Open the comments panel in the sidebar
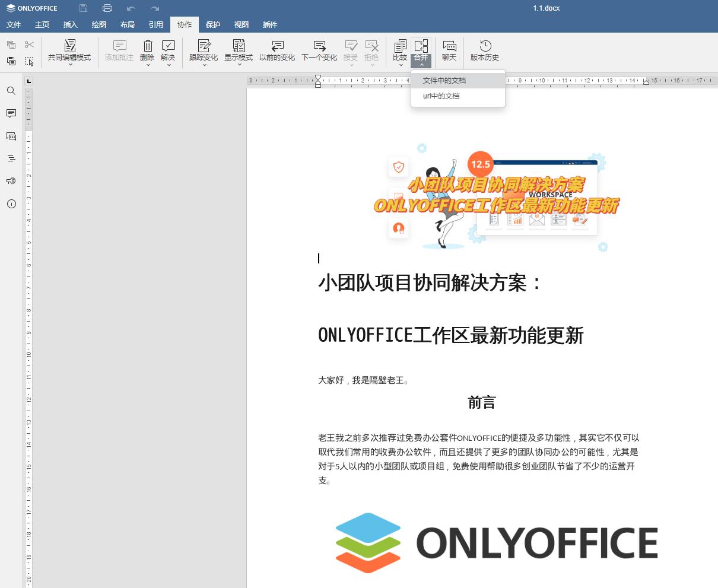Screen dimensions: 718x588 [x=11, y=114]
